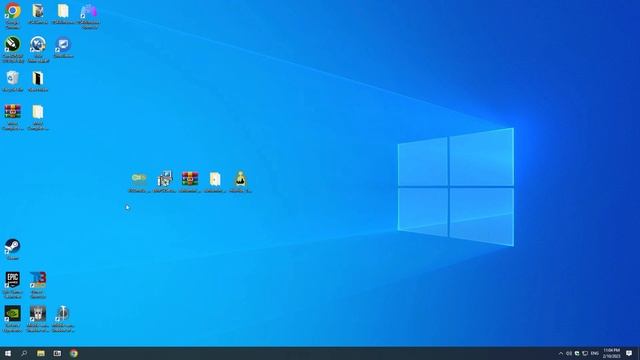The image size is (640, 360).
Task: Open the Windows Start menu
Action: click(8, 353)
